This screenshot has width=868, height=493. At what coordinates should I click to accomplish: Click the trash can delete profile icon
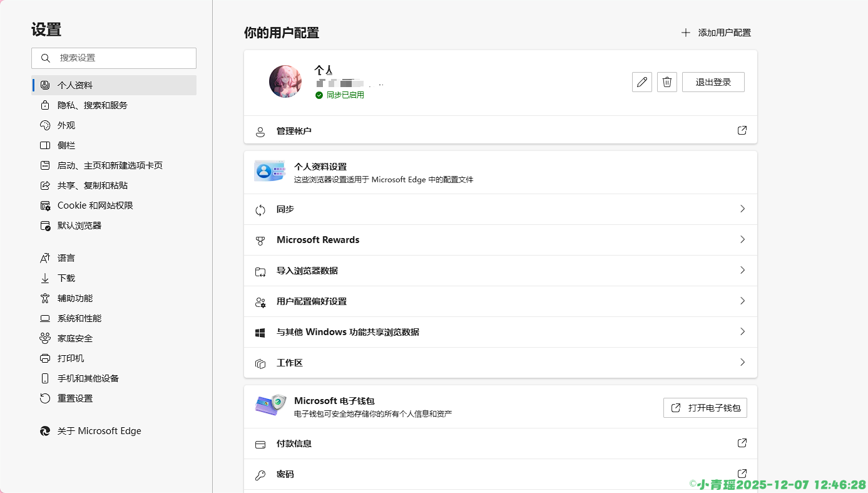[667, 82]
